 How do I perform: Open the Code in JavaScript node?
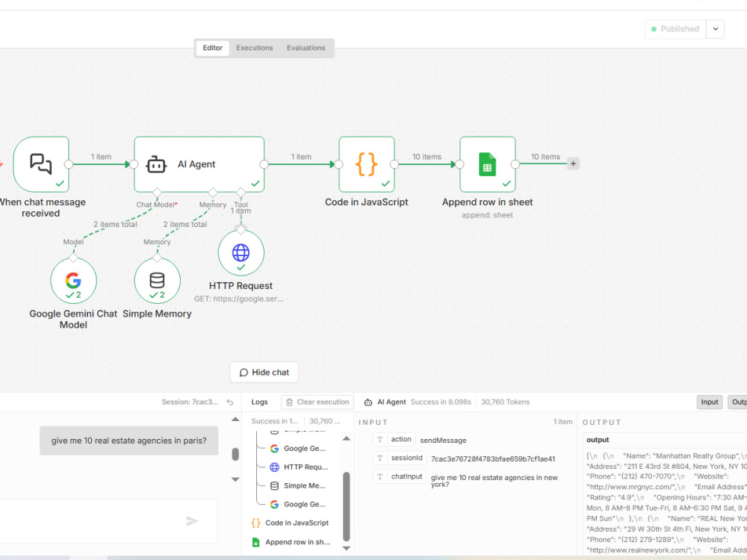pyautogui.click(x=366, y=164)
